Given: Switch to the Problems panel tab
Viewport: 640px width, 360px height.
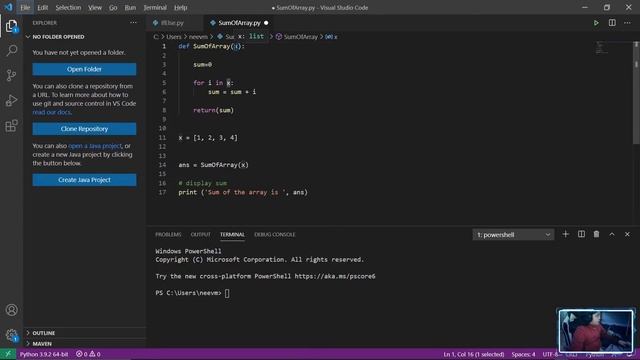Looking at the screenshot, I should pos(168,234).
